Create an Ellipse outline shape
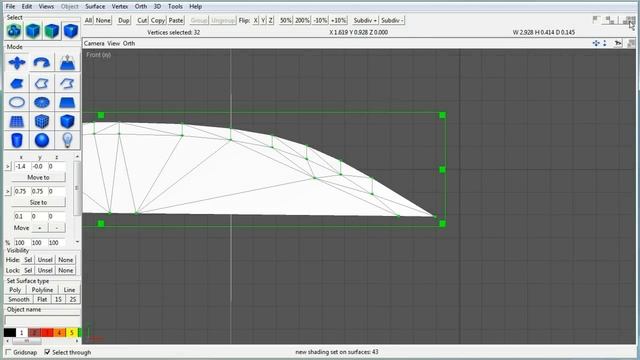Image resolution: width=640 pixels, height=360 pixels. coord(17,102)
